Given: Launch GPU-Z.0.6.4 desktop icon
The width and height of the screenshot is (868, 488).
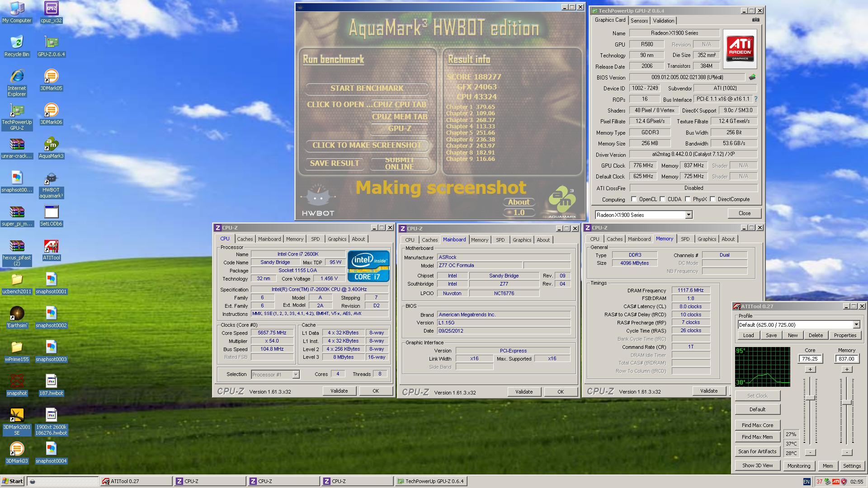Looking at the screenshot, I should (51, 46).
